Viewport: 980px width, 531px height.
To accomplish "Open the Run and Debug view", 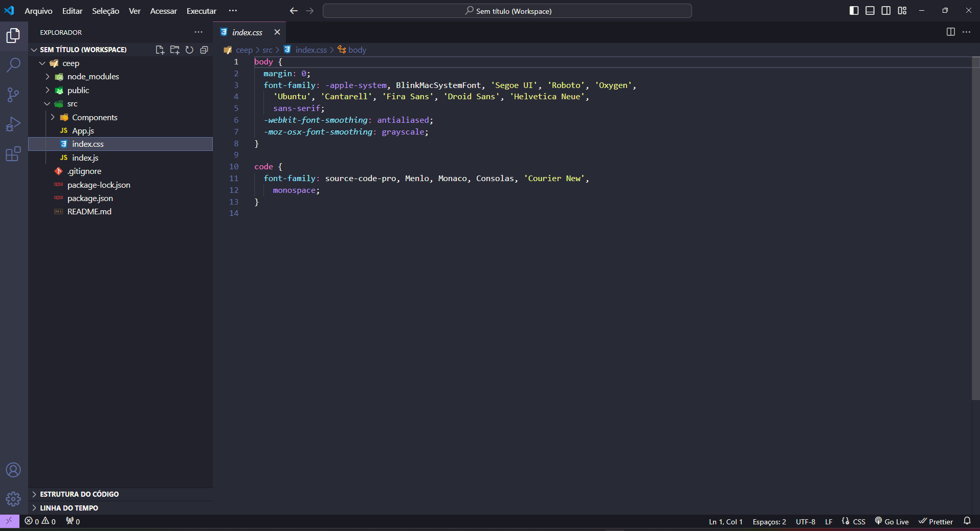I will pyautogui.click(x=13, y=124).
